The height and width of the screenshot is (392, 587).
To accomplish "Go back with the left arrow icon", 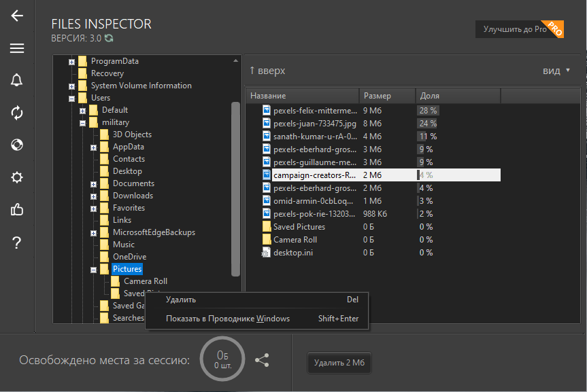I will coord(17,16).
